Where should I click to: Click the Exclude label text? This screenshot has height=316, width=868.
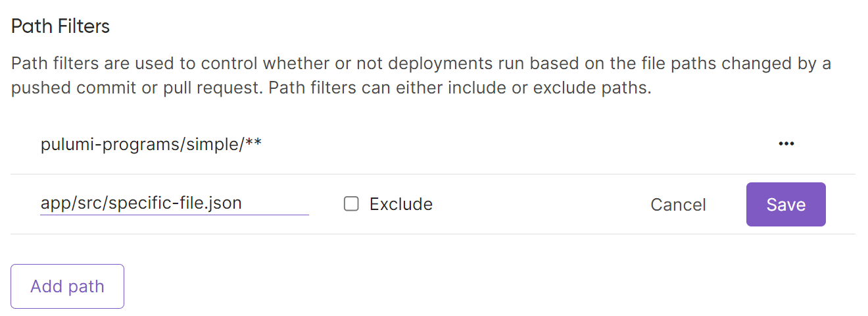click(x=400, y=204)
